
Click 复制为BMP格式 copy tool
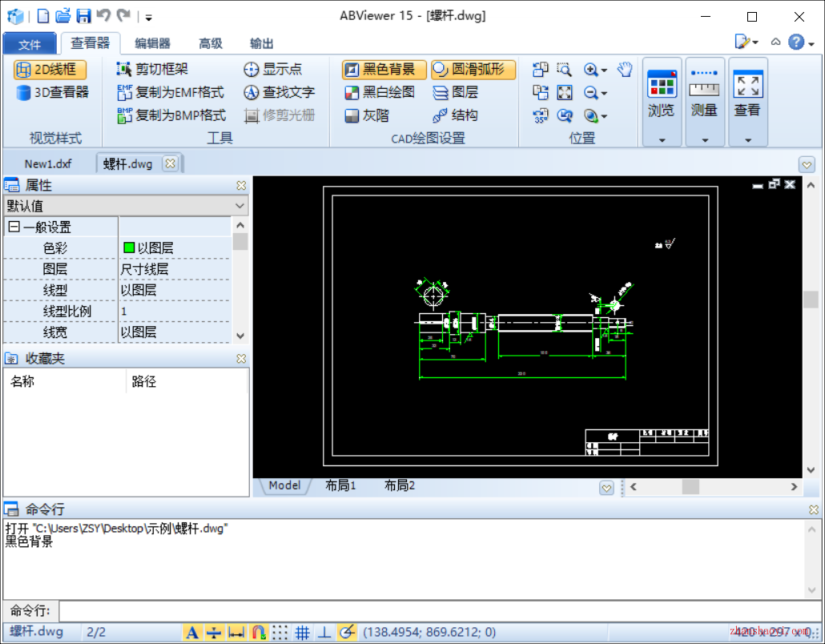point(171,115)
